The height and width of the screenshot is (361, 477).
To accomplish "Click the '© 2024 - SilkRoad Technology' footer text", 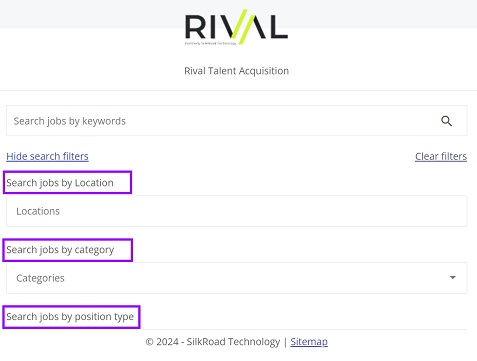I will pos(213,342).
